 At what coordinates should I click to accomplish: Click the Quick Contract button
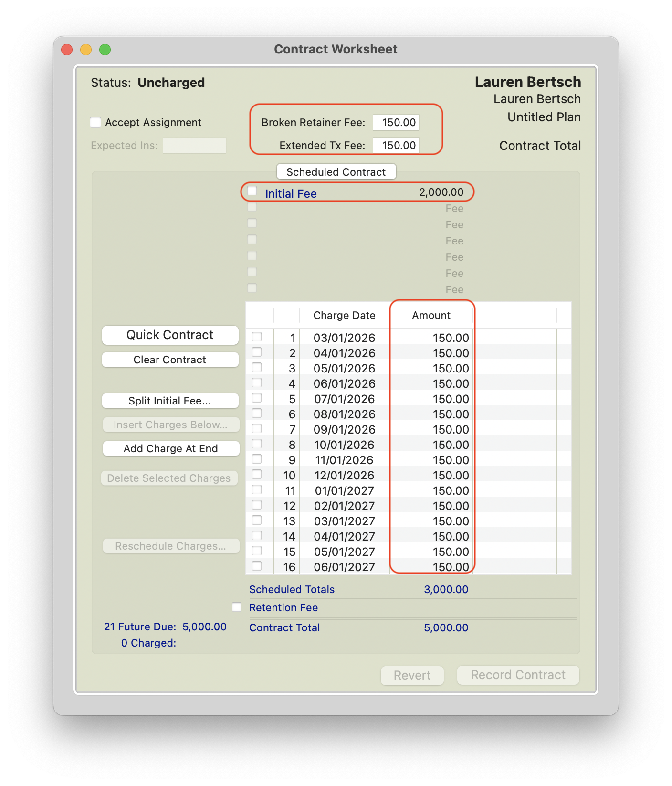[170, 335]
